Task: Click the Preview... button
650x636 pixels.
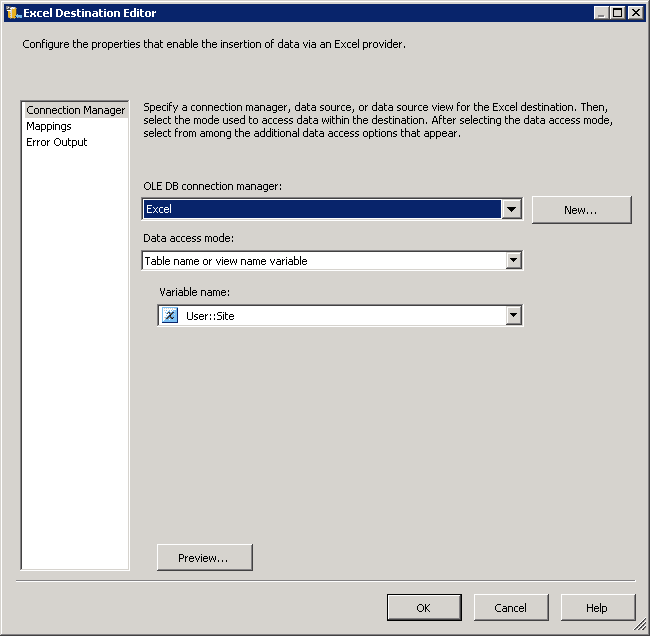Action: point(204,558)
